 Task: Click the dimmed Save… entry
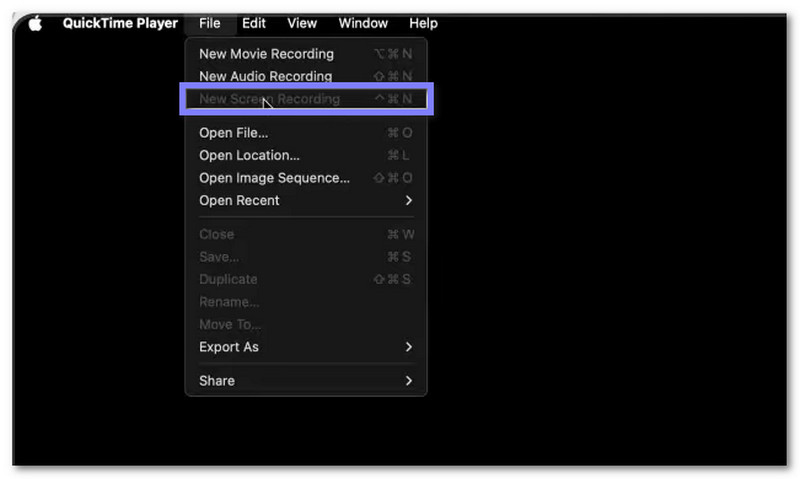coord(306,257)
